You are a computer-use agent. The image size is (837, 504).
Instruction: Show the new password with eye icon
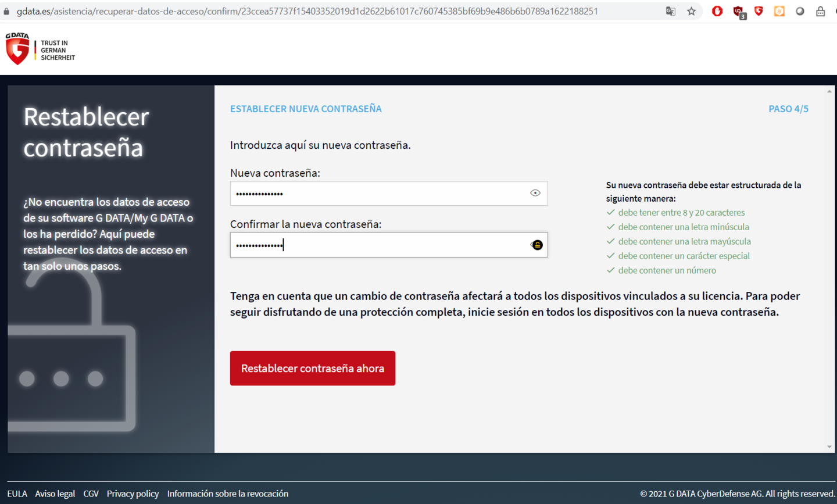click(x=535, y=193)
